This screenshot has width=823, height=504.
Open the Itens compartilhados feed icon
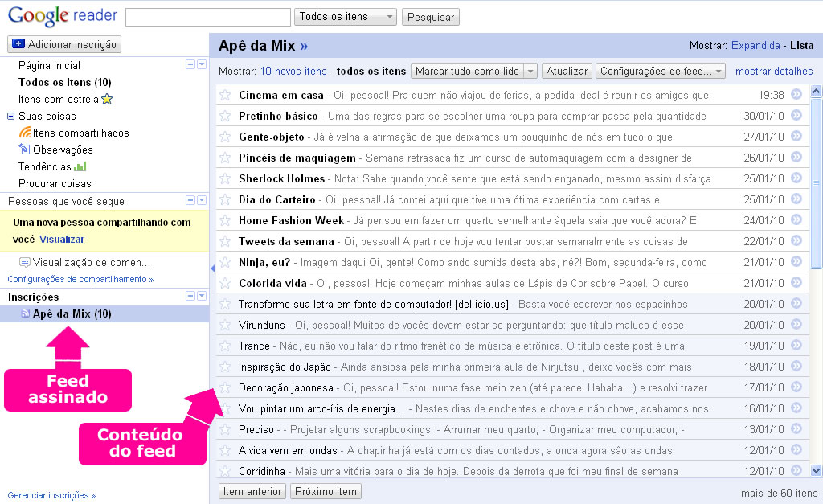25,133
